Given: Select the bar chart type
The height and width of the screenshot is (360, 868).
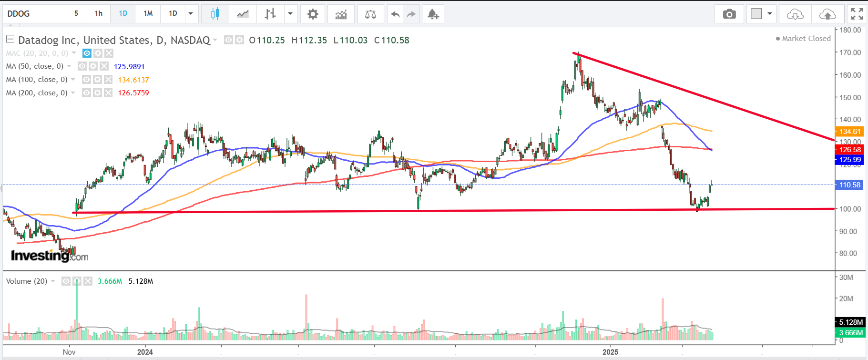Looking at the screenshot, I should point(270,14).
